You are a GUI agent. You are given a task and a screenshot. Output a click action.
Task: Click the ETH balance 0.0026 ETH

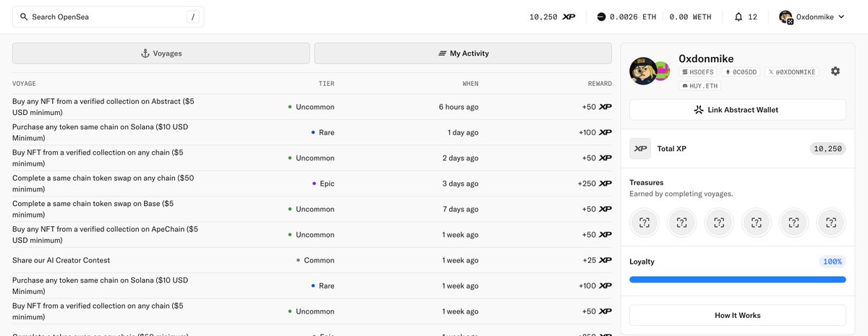point(626,17)
